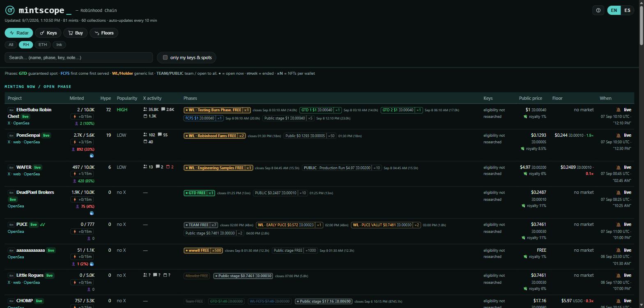Image resolution: width=644 pixels, height=308 pixels.
Task: Open the Radar tab
Action: click(19, 33)
